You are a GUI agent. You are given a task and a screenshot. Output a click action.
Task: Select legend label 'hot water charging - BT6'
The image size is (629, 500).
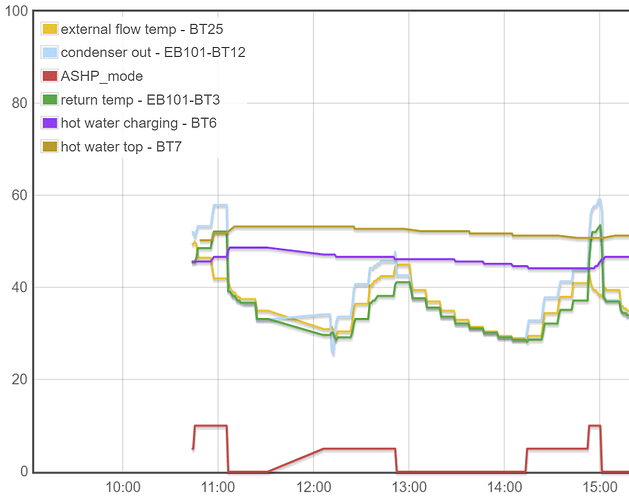[139, 123]
